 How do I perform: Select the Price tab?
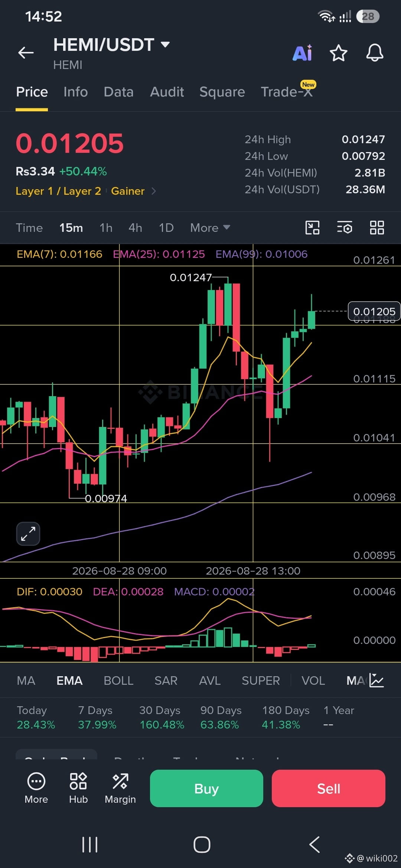[x=32, y=92]
